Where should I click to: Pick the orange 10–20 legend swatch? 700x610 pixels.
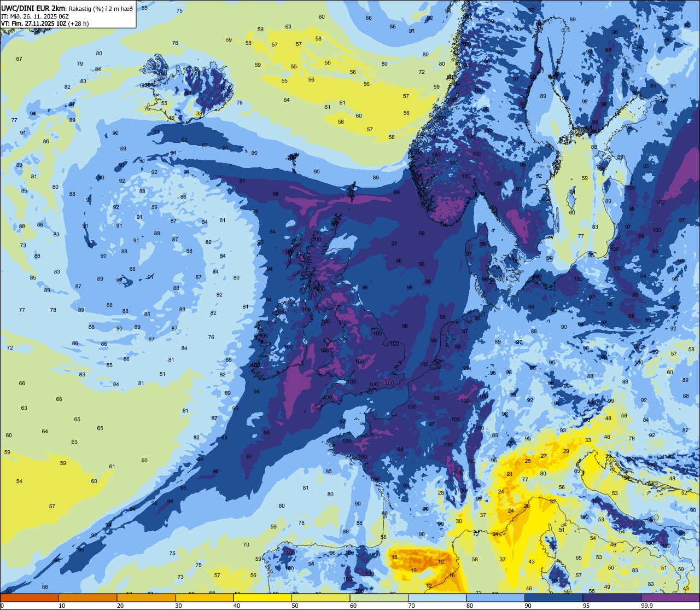87,597
